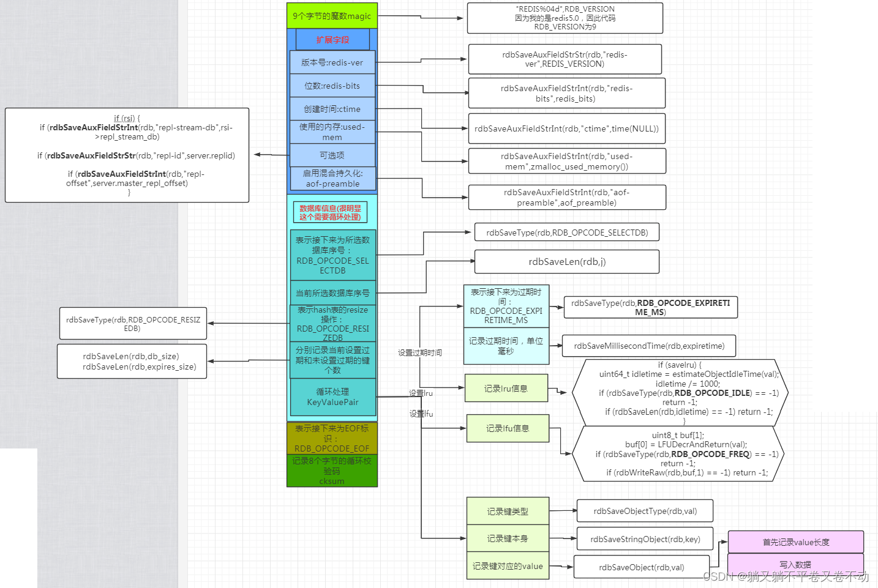Select the '位数:redis-bits' box

pyautogui.click(x=332, y=86)
